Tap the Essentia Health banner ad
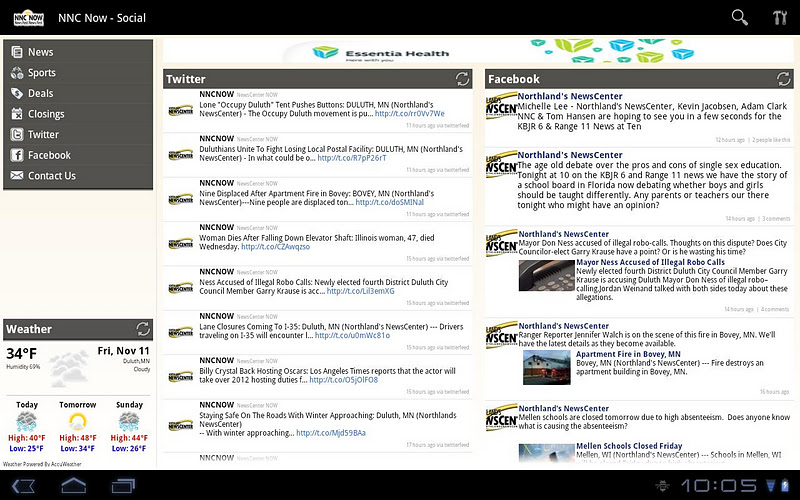This screenshot has width=800, height=500. click(x=478, y=51)
